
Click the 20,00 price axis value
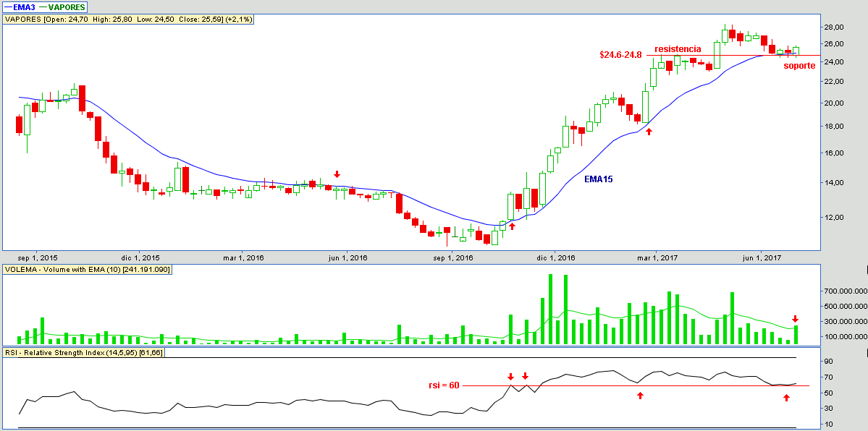(834, 103)
